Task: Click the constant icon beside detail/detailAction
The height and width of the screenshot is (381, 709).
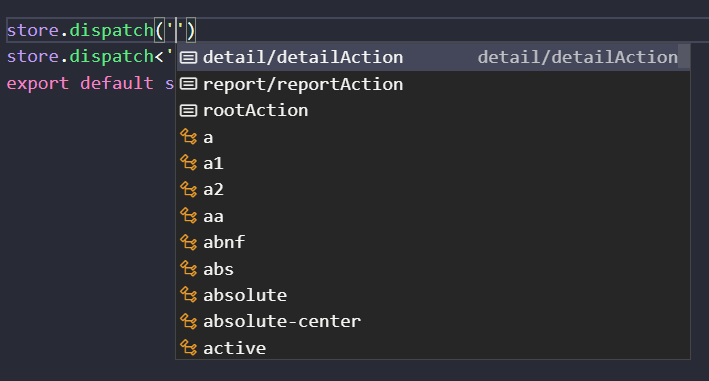Action: pyautogui.click(x=189, y=57)
